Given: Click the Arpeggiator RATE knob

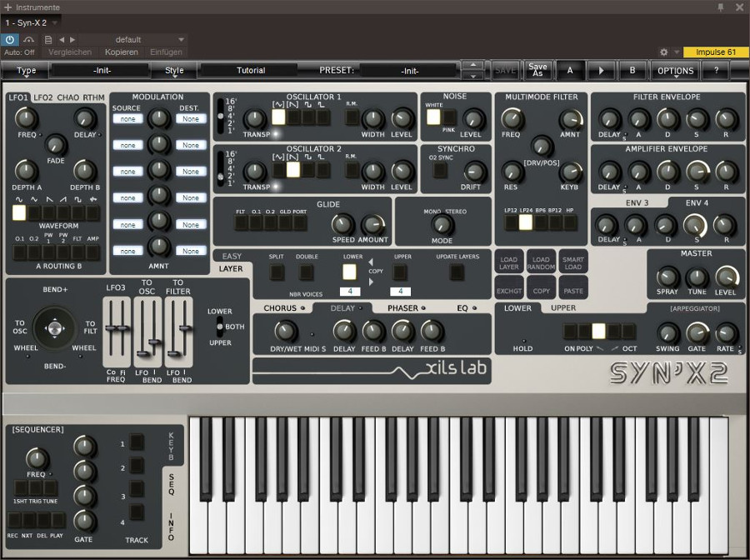Looking at the screenshot, I should coord(726,333).
